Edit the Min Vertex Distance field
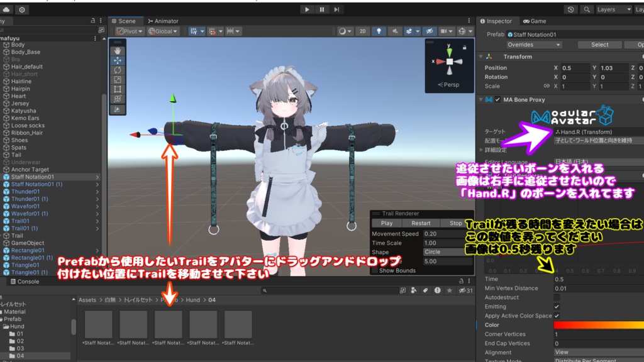 599,288
